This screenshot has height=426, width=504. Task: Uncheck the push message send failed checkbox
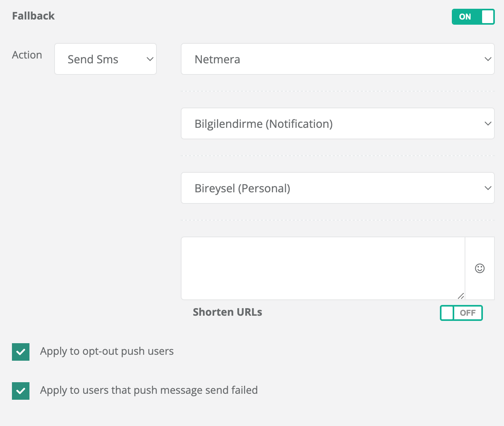pyautogui.click(x=21, y=391)
